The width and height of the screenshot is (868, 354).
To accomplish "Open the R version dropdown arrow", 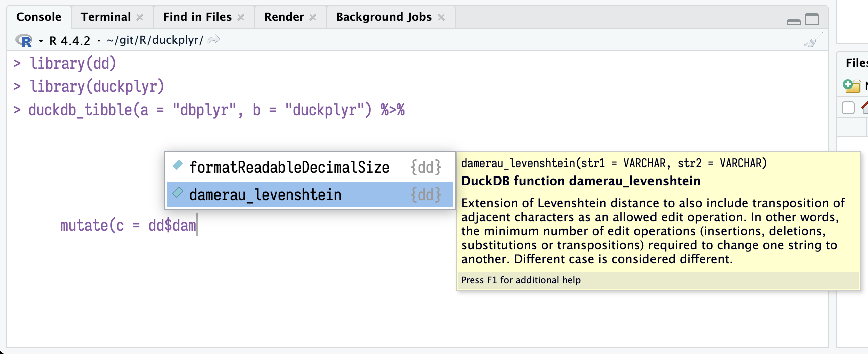I will pos(40,41).
